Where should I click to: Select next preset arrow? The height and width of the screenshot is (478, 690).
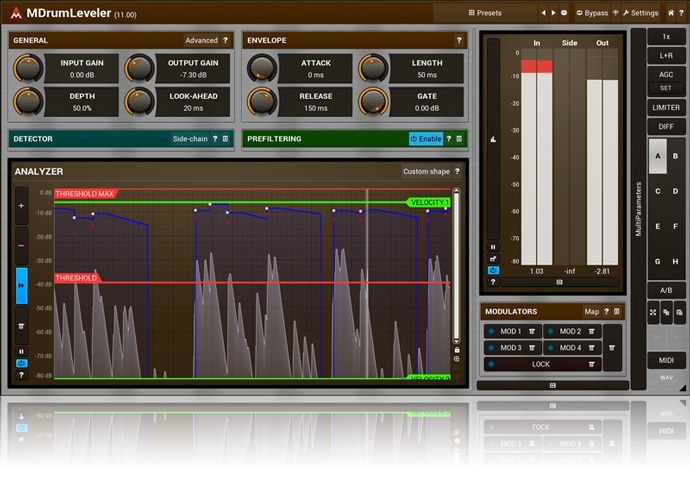(554, 13)
